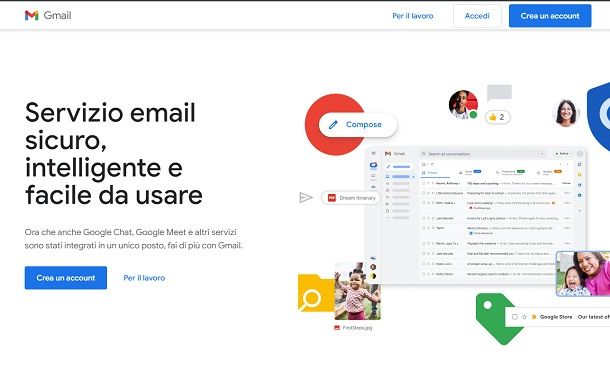The width and height of the screenshot is (610, 385).
Task: Click the mother and child video call thumbnail
Action: click(x=583, y=274)
